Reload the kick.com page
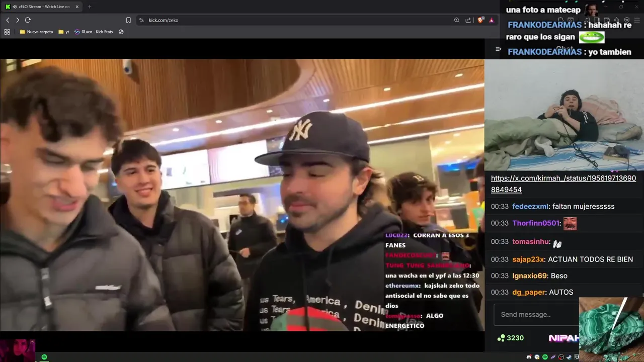The height and width of the screenshot is (362, 644). [x=28, y=20]
